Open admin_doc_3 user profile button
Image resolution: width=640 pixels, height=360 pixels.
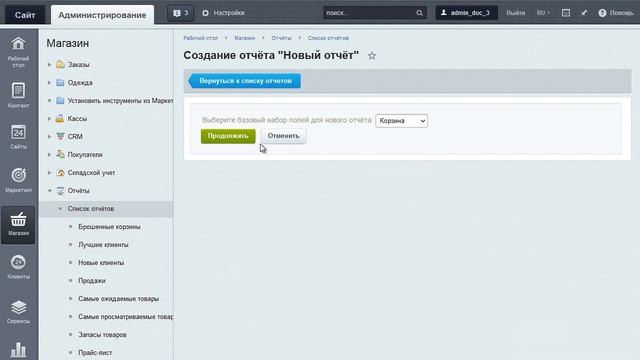(466, 13)
